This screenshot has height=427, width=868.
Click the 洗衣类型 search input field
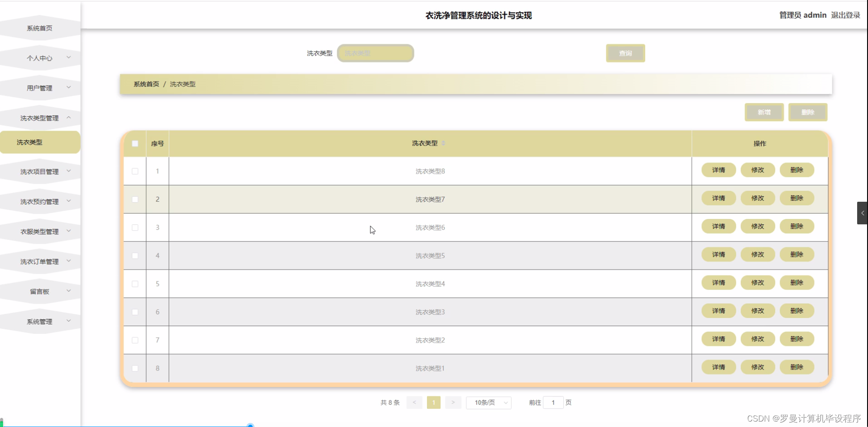(x=375, y=53)
